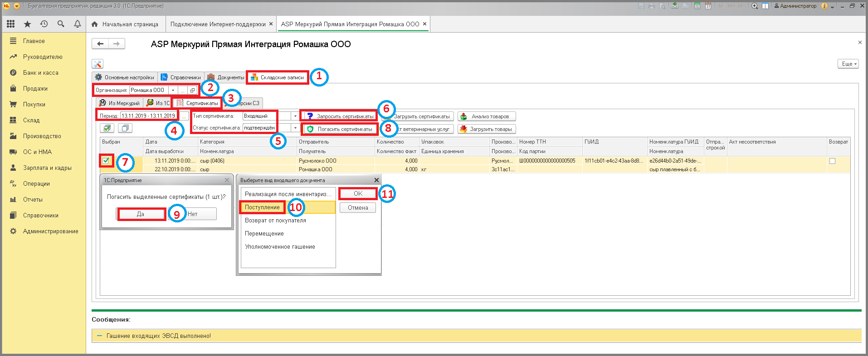Click the zoom scale icon
The image size is (868, 356).
pyautogui.click(x=755, y=6)
